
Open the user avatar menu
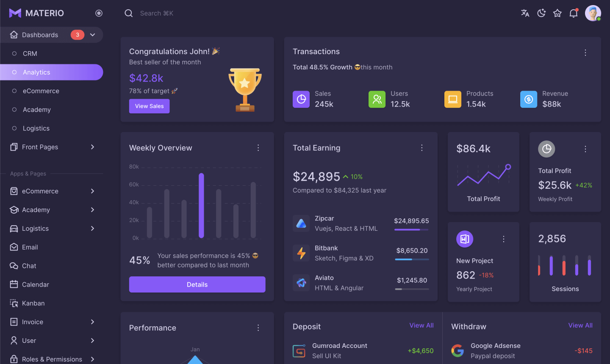pyautogui.click(x=593, y=13)
